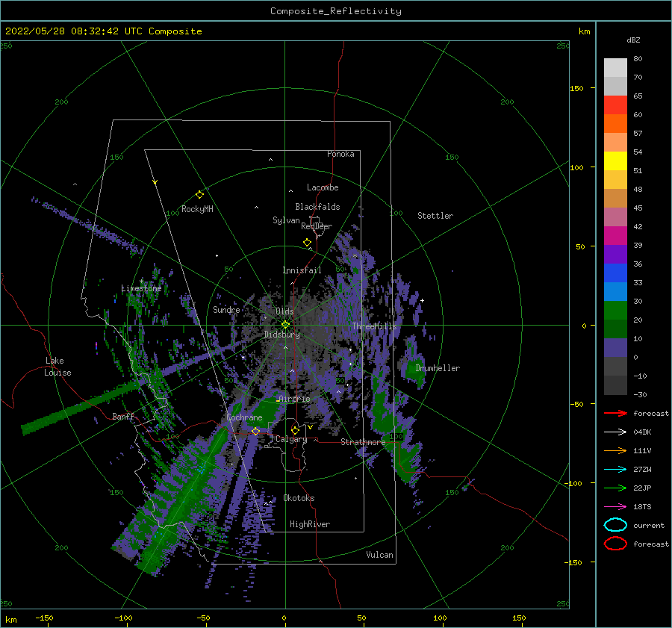Click the cyan current ellipse icon

(x=615, y=525)
